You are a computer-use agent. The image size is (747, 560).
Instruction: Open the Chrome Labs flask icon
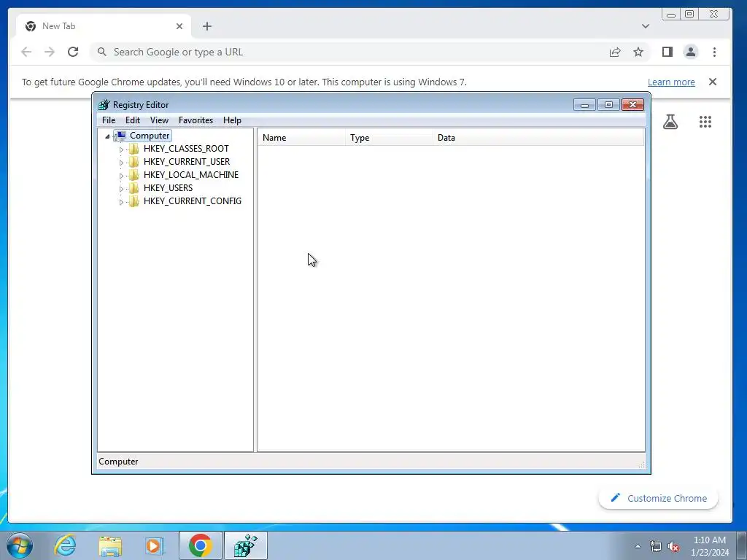(670, 122)
